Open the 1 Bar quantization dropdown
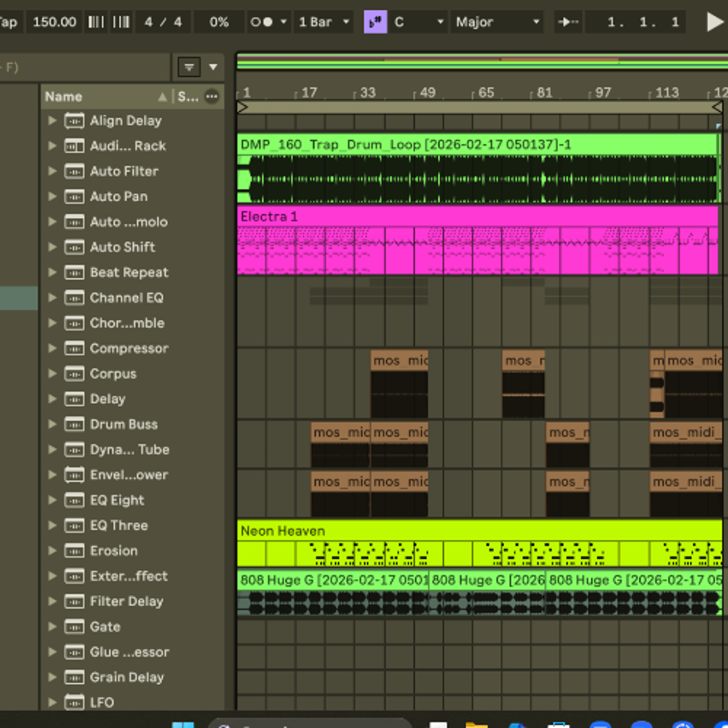 tap(324, 22)
